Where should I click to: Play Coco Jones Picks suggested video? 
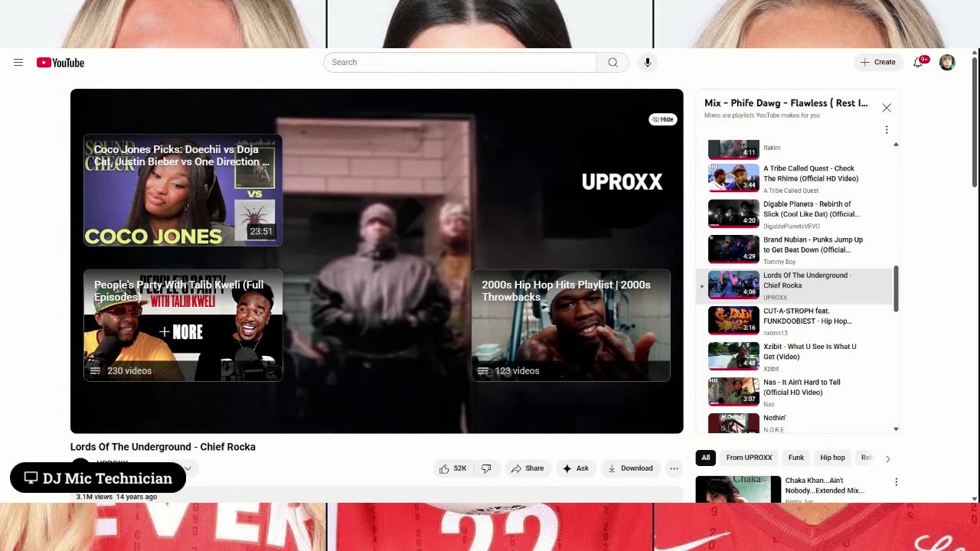(x=183, y=190)
